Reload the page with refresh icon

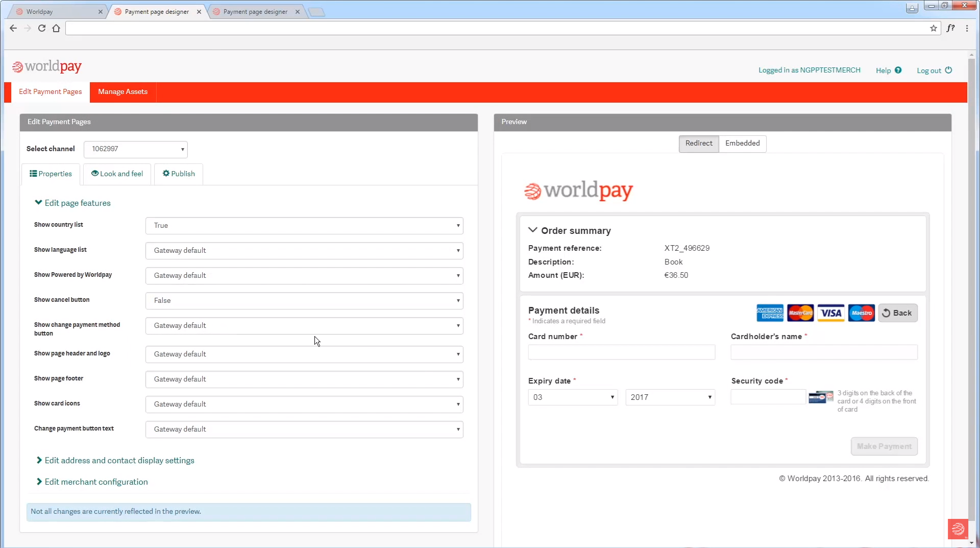(x=42, y=28)
